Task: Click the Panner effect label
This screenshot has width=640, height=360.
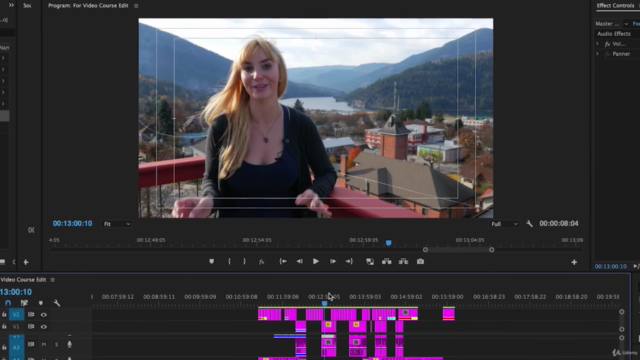Action: 621,54
